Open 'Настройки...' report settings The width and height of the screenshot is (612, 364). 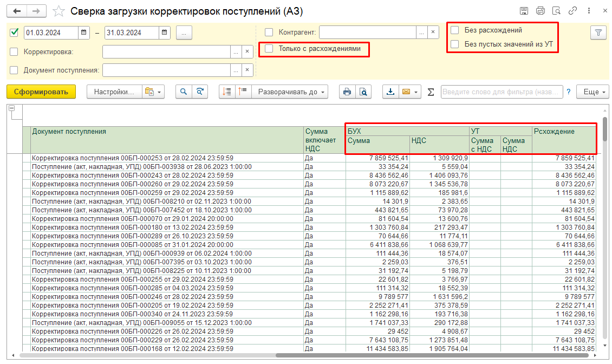click(x=114, y=92)
